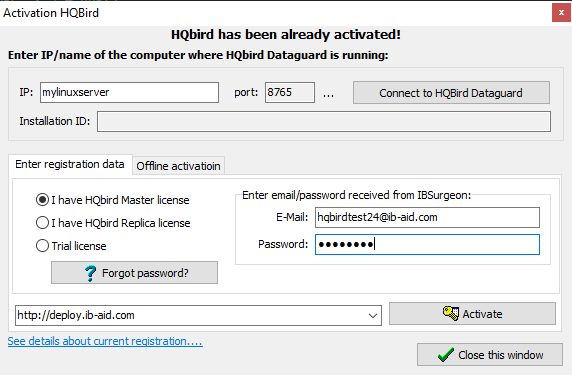Click the green checkmark icon on Close button
The width and height of the screenshot is (572, 375).
tap(445, 355)
